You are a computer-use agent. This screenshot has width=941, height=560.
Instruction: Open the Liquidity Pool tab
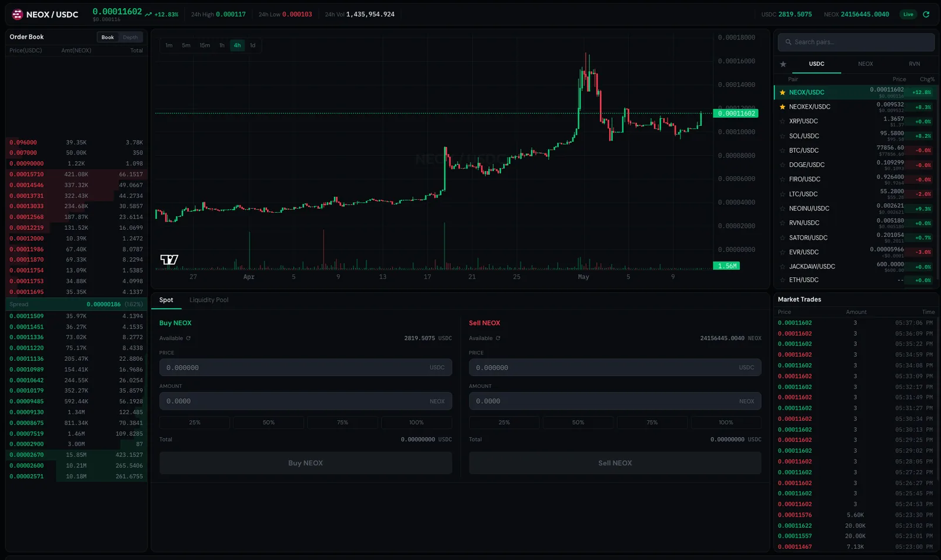click(209, 300)
